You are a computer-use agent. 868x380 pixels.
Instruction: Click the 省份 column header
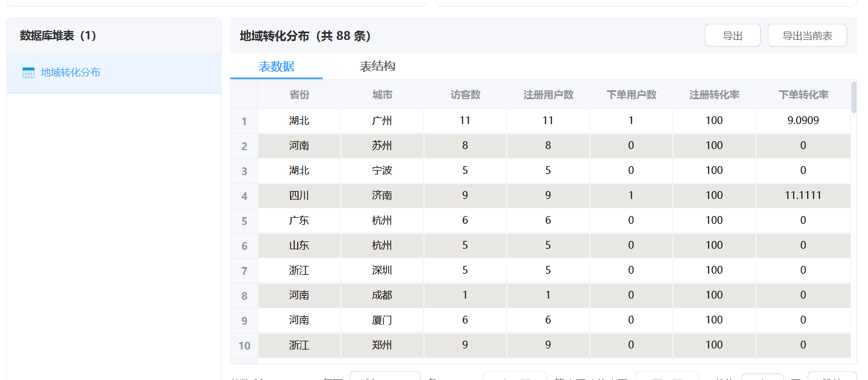pyautogui.click(x=299, y=95)
